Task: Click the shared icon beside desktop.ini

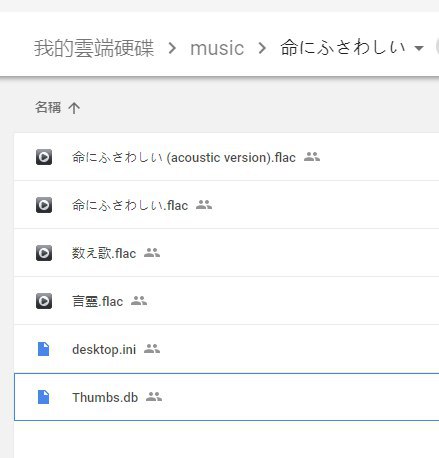Action: [x=152, y=349]
